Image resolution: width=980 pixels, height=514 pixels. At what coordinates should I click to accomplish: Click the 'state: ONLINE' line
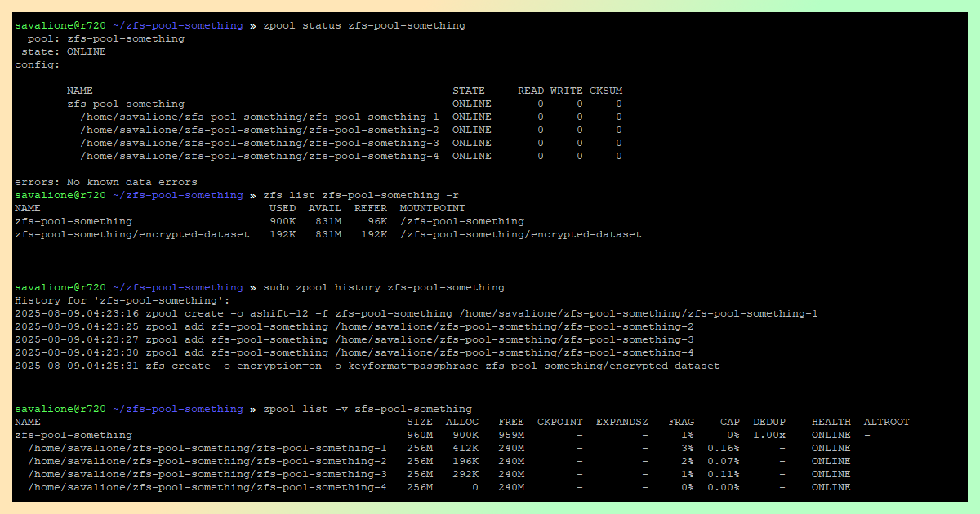click(64, 51)
